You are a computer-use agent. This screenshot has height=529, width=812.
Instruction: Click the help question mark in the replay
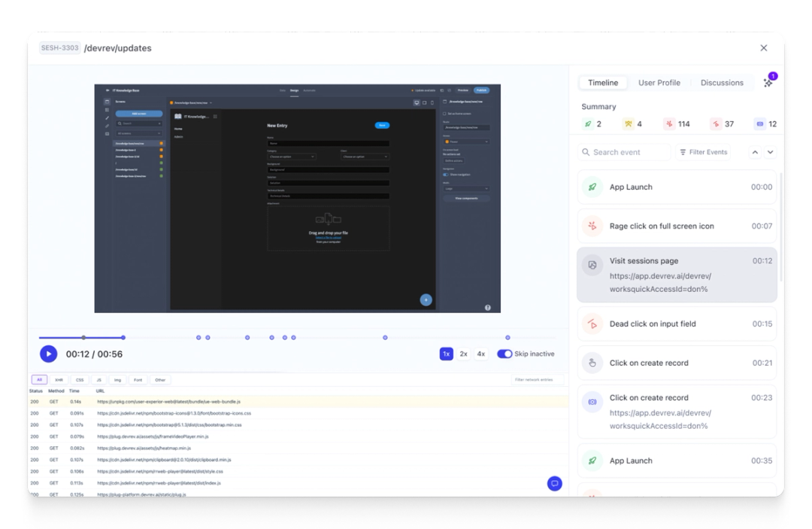click(x=487, y=307)
